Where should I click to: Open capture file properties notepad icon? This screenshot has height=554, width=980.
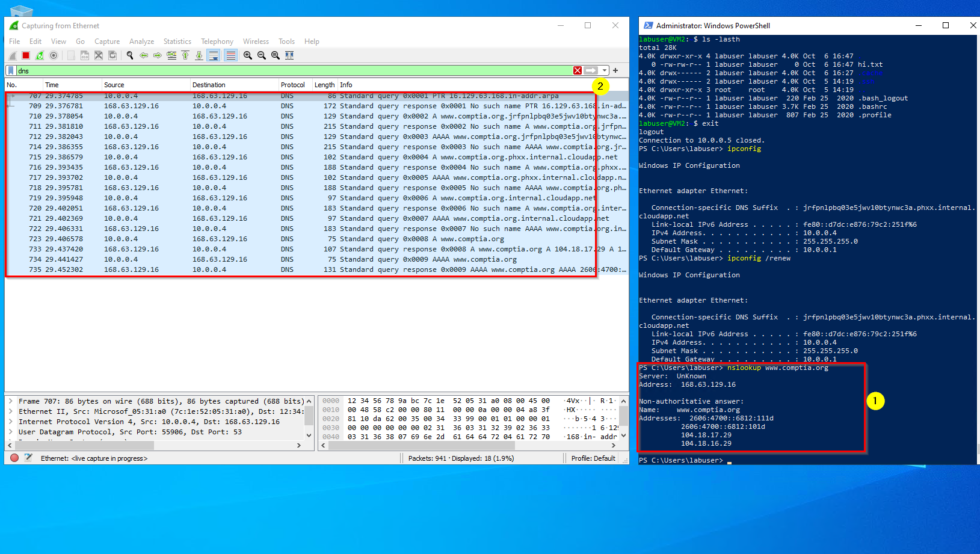point(28,458)
